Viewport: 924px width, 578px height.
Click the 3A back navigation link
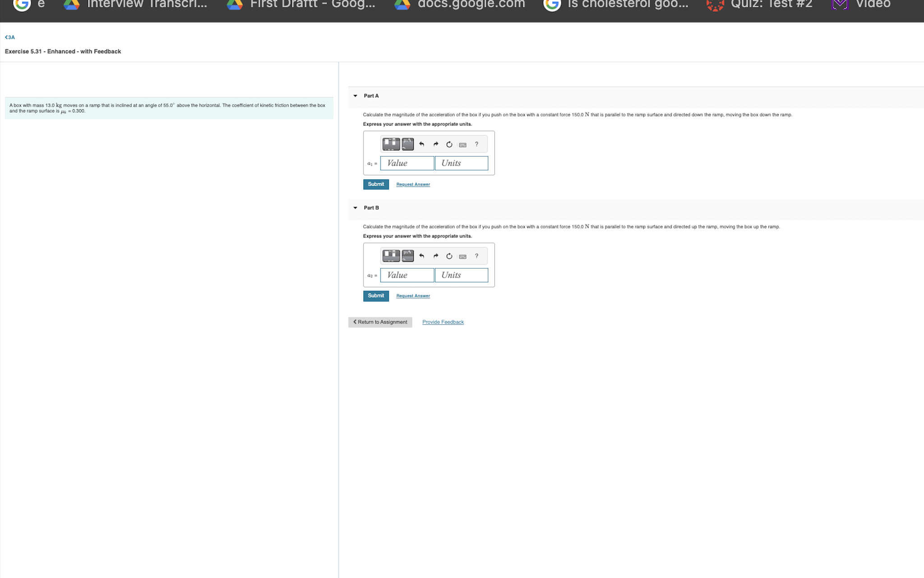tap(11, 37)
